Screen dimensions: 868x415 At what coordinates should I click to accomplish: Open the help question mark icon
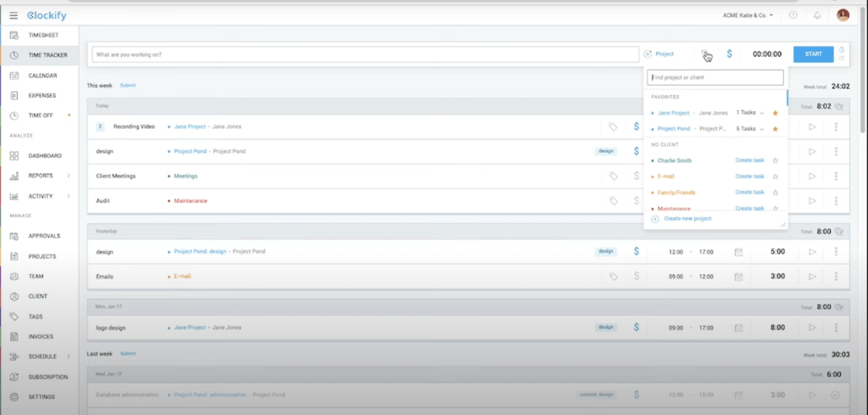[793, 15]
